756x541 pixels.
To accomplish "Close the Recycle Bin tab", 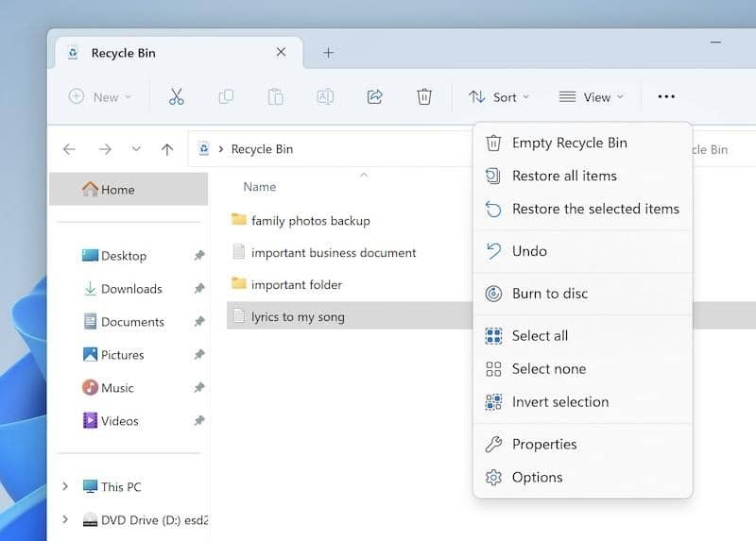I will click(x=281, y=52).
